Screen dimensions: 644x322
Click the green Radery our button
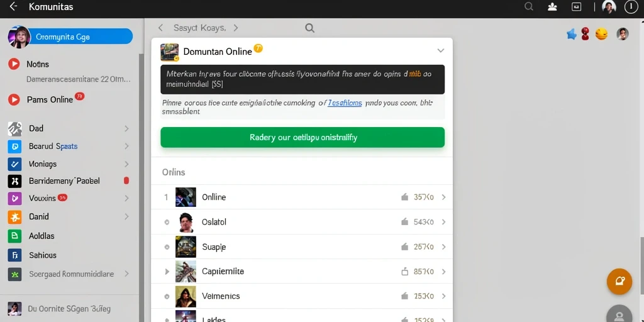coord(303,137)
